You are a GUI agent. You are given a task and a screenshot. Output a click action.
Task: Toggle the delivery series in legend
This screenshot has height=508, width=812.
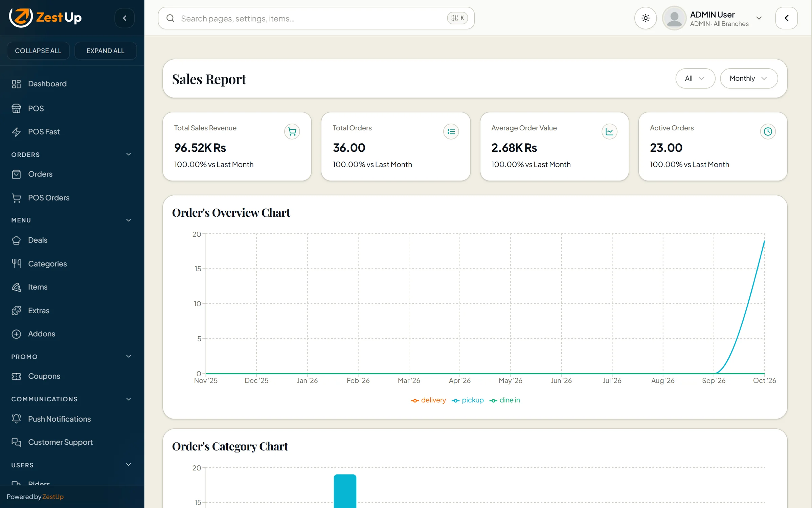point(428,400)
